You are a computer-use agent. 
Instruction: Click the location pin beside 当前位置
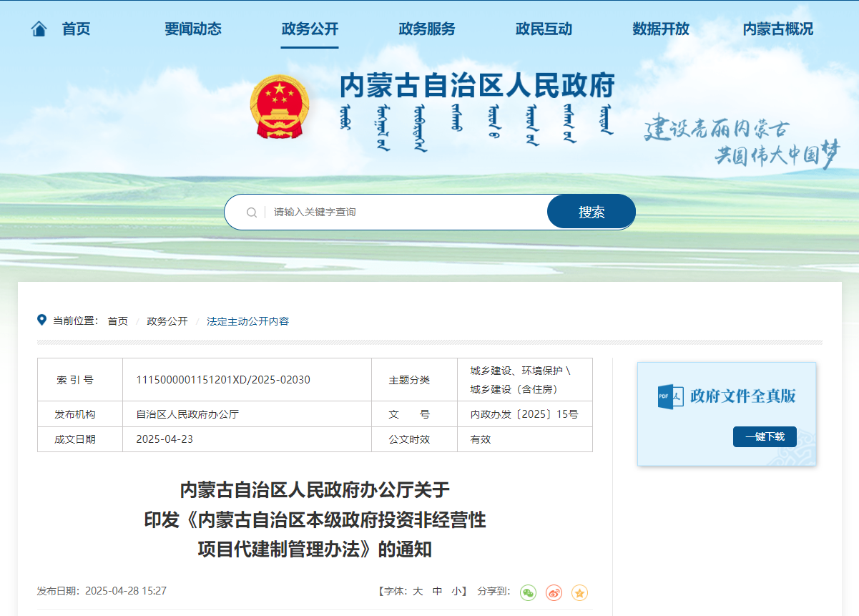41,320
